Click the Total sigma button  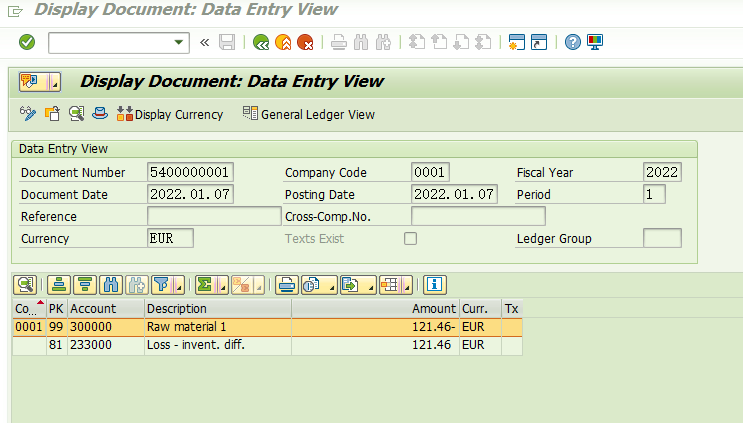pyautogui.click(x=206, y=285)
